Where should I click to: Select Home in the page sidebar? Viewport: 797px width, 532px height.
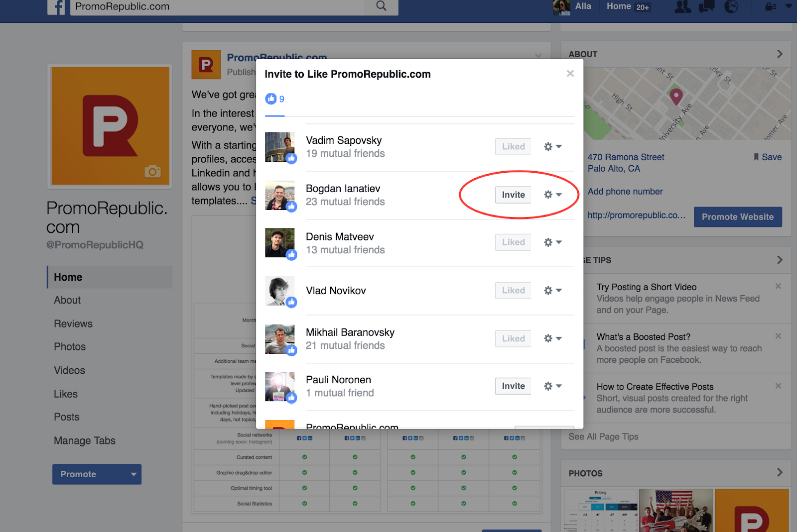110,277
